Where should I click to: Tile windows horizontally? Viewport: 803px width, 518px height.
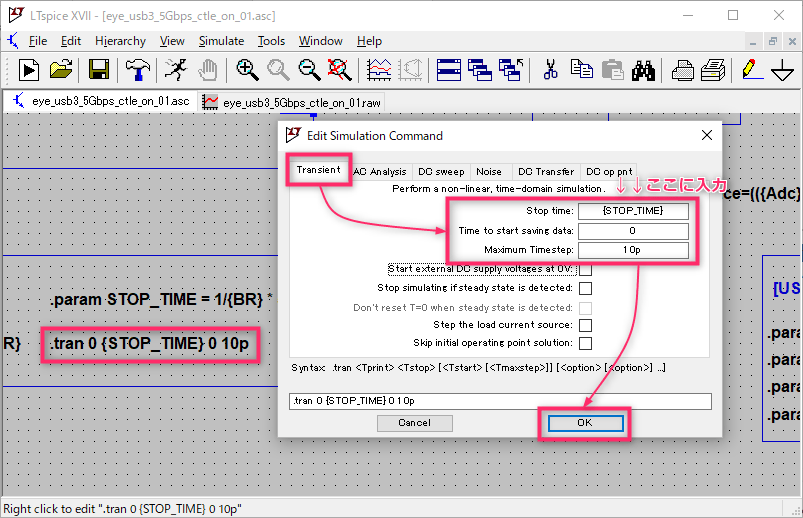[449, 70]
